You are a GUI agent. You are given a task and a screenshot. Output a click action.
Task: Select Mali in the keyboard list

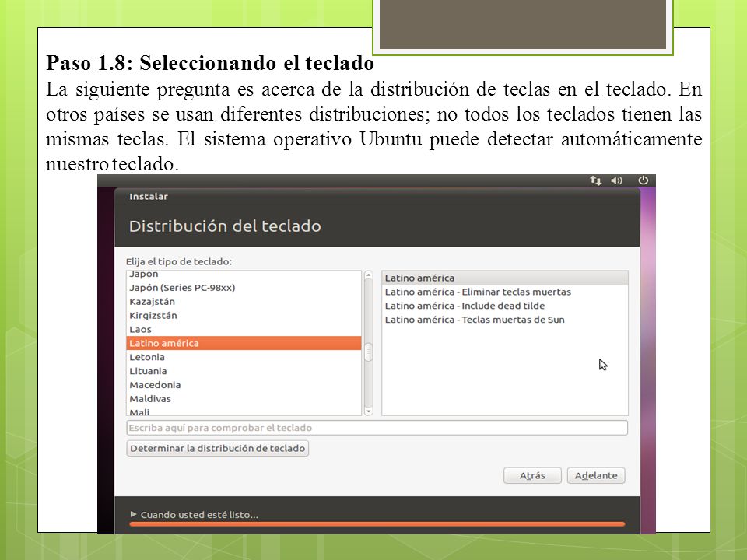coord(244,411)
